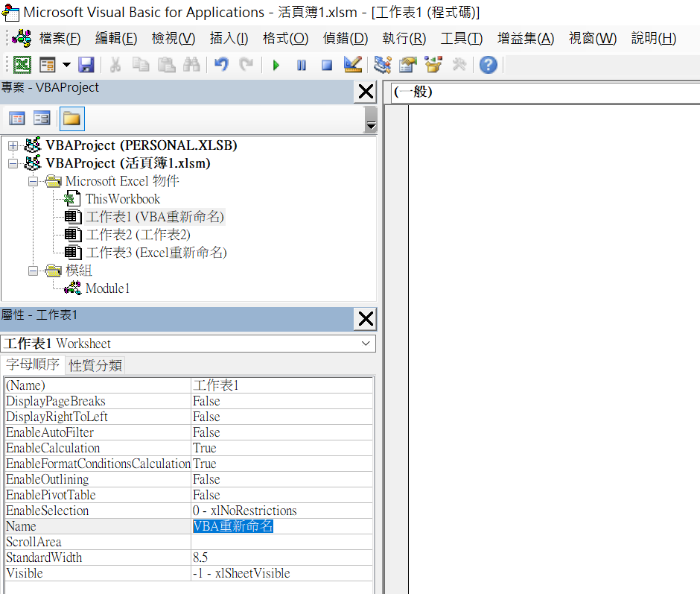The width and height of the screenshot is (700, 594).
Task: Open Project Explorer toolbar icon
Action: (382, 66)
